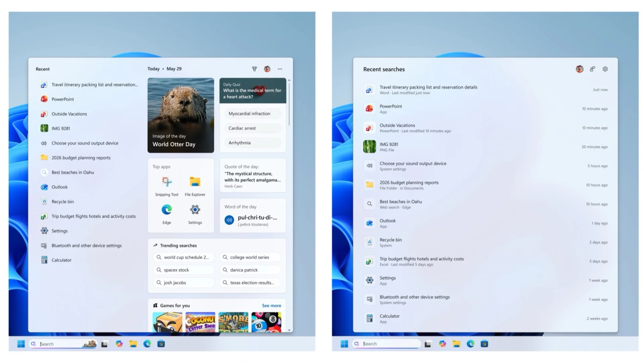Click the PowerPoint icon in Recent list

click(44, 99)
